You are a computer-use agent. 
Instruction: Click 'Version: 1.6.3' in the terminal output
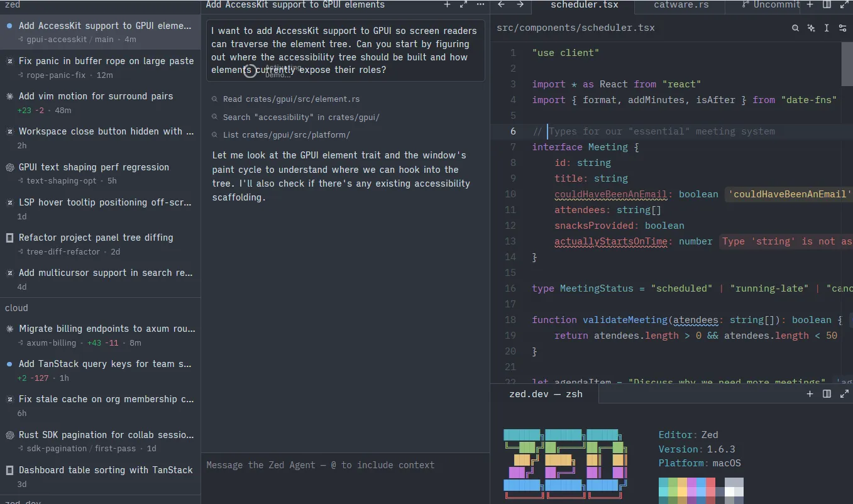[697, 449]
